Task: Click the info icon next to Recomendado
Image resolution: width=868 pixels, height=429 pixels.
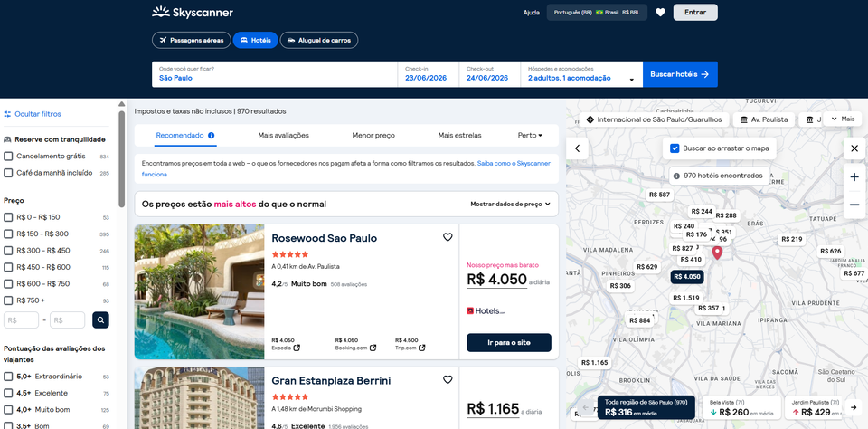Action: click(x=212, y=135)
